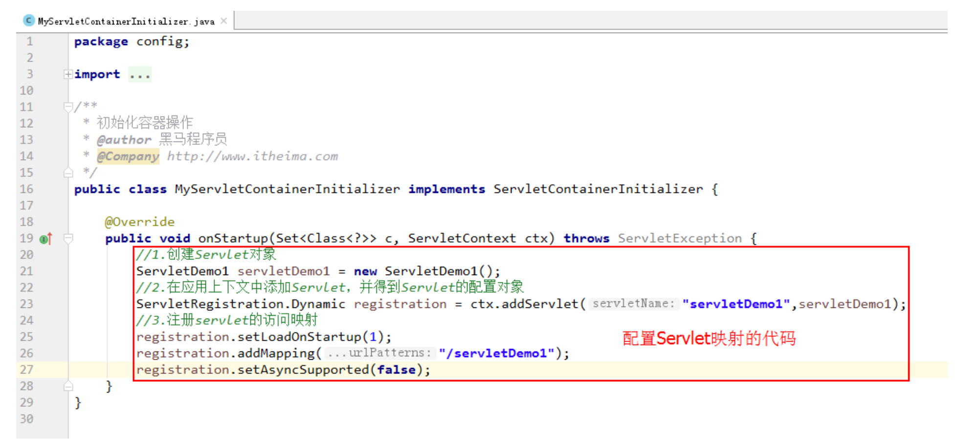The height and width of the screenshot is (442, 980).
Task: Select the MyServletContainerInitializer.java tab
Action: [126, 21]
